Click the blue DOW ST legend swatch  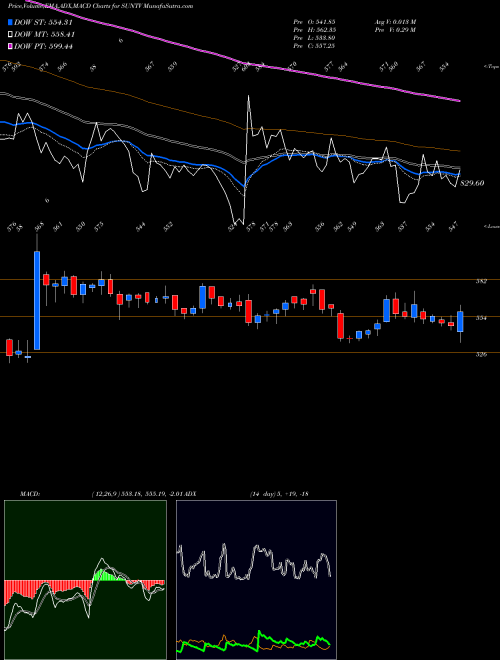point(11,22)
